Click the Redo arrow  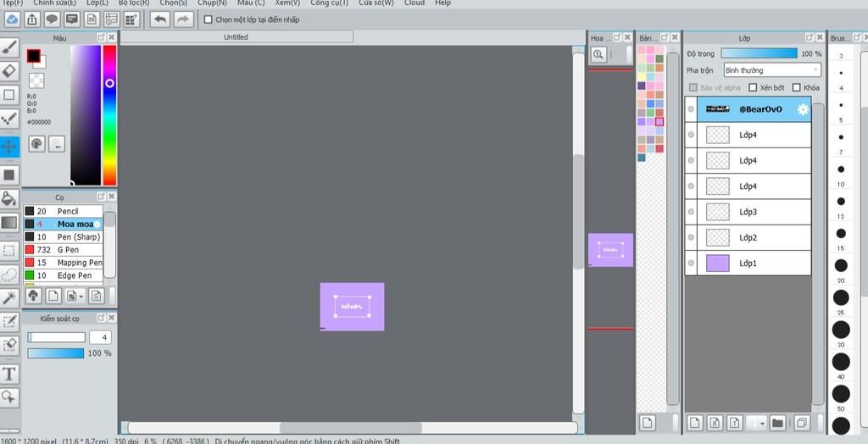[x=183, y=19]
